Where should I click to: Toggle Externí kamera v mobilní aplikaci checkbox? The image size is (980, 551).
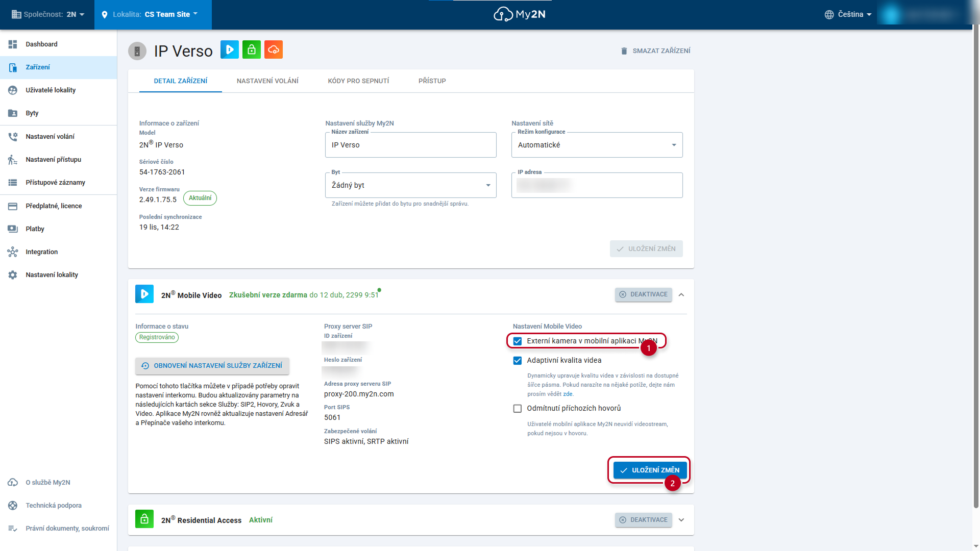pyautogui.click(x=518, y=341)
